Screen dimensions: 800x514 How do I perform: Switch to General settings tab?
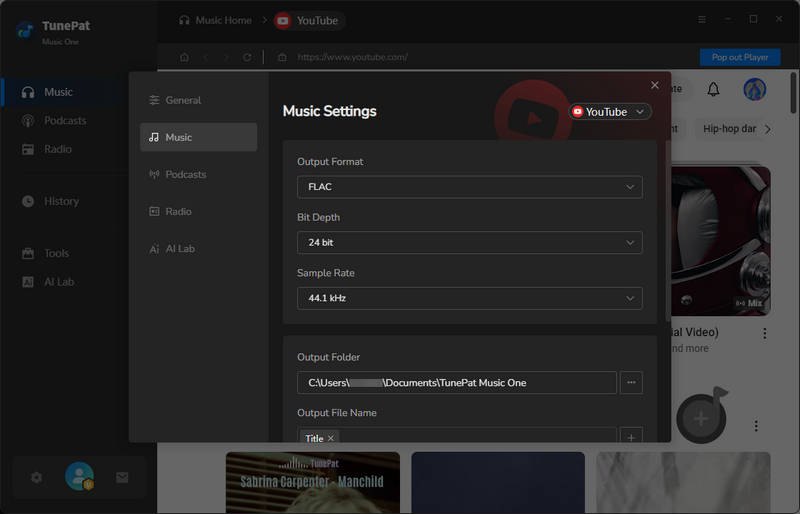183,100
